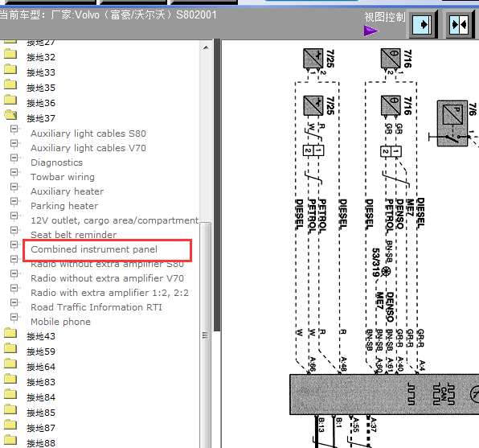Image resolution: width=479 pixels, height=448 pixels.
Task: Click the folder icon for 接地83
Action: tap(10, 379)
